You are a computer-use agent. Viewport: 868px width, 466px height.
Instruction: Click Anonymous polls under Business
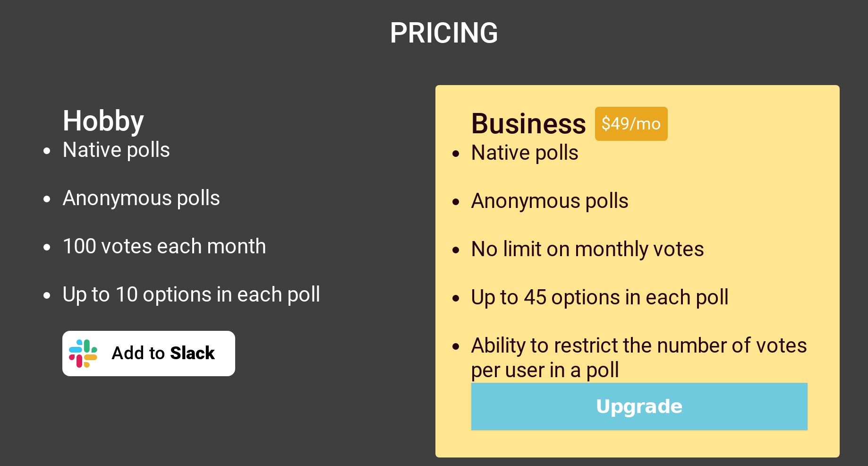click(x=549, y=201)
